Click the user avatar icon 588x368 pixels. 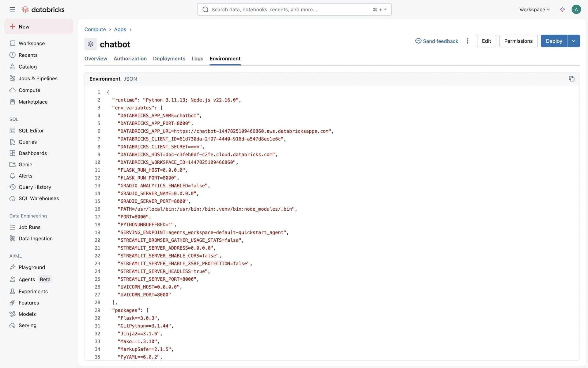tap(576, 10)
